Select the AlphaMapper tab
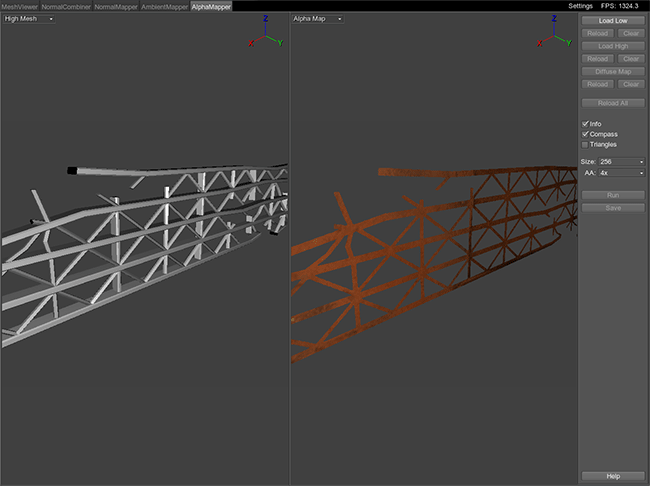 212,6
